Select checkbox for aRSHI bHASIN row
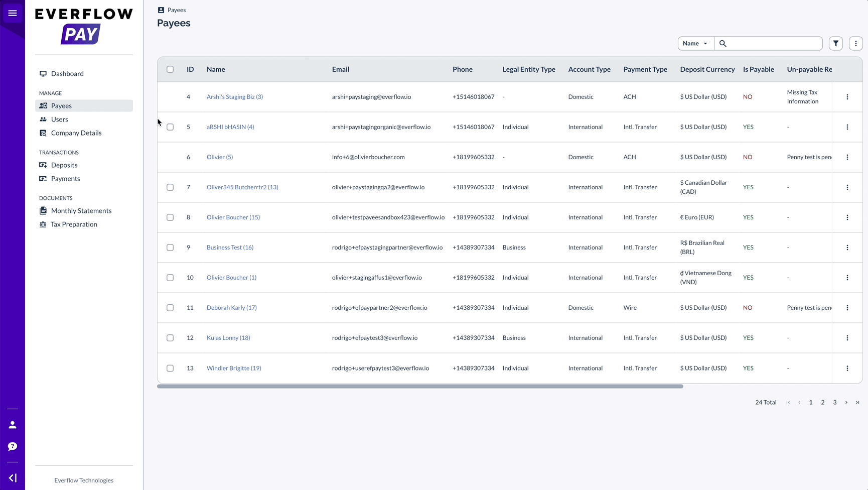 [170, 127]
